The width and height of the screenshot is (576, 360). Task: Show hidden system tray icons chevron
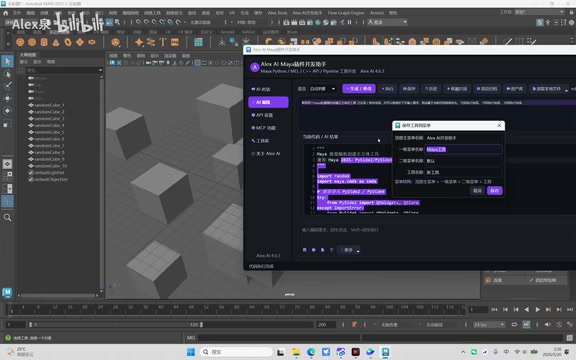(x=463, y=352)
